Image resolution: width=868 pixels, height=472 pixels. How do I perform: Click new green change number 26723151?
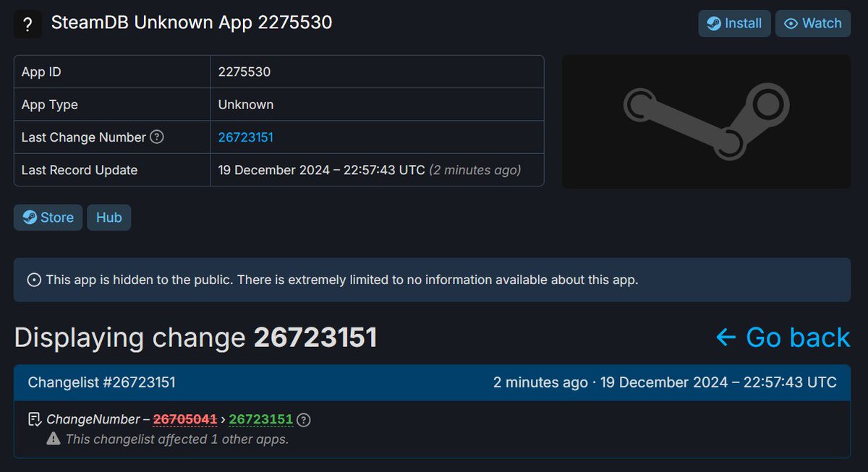point(261,419)
